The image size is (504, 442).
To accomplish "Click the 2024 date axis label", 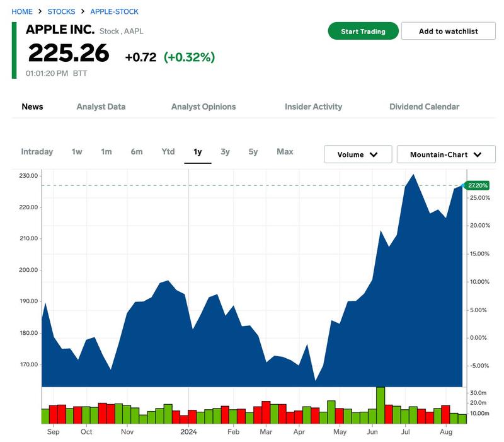I will pos(188,432).
